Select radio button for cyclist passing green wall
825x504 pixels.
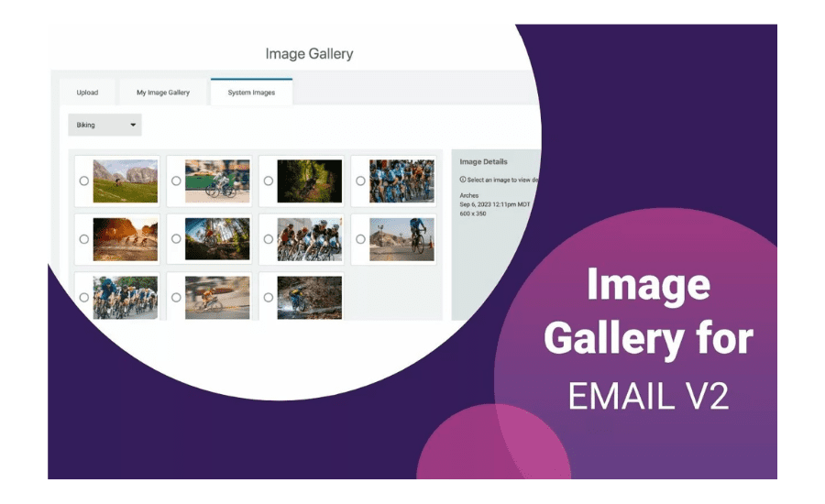176,181
